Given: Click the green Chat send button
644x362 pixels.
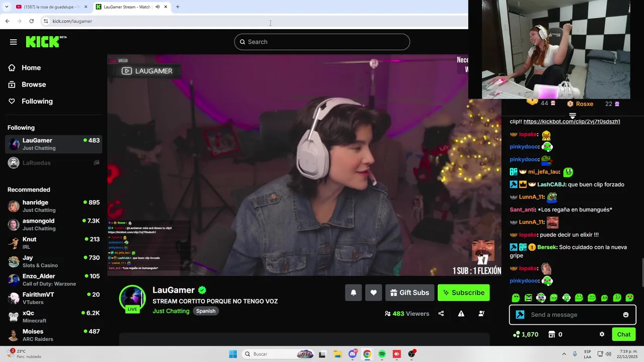Looking at the screenshot, I should tap(624, 334).
